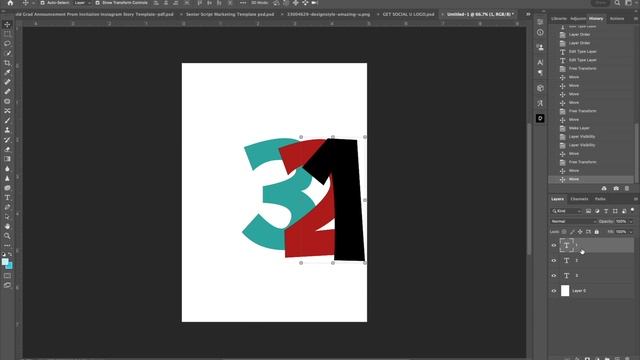Create new snapshot camera icon in History

pos(616,188)
